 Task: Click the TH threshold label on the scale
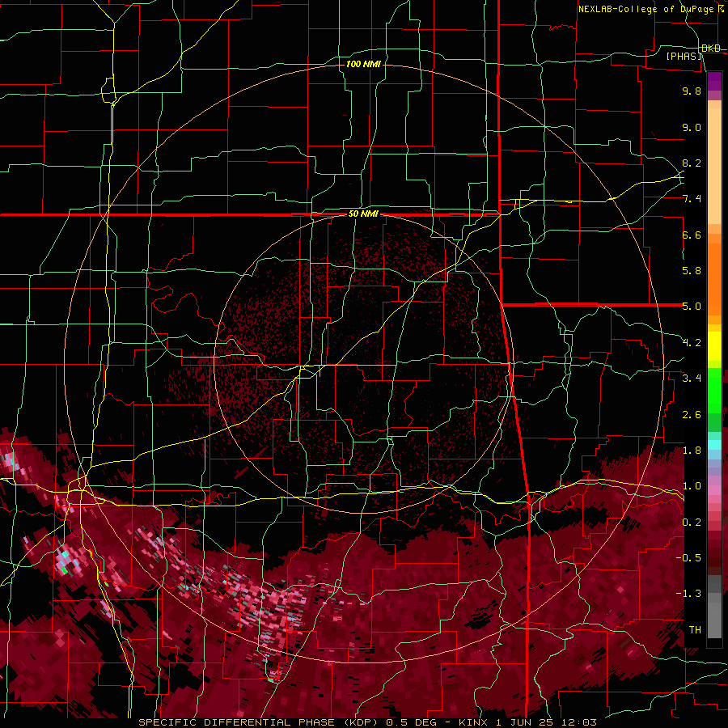[695, 630]
